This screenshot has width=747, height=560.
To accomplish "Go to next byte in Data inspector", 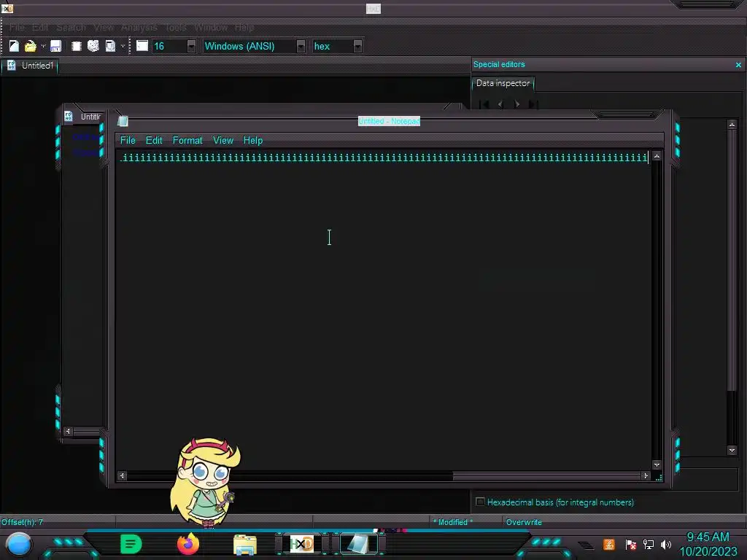I will 517,104.
